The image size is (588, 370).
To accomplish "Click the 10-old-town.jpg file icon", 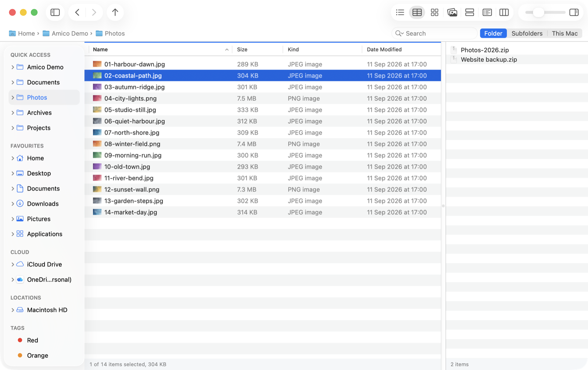I will tap(97, 167).
